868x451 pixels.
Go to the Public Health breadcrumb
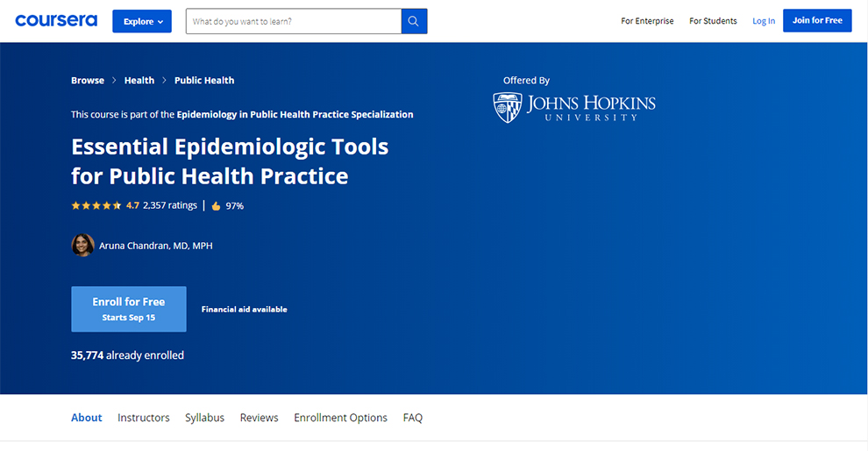tap(204, 81)
